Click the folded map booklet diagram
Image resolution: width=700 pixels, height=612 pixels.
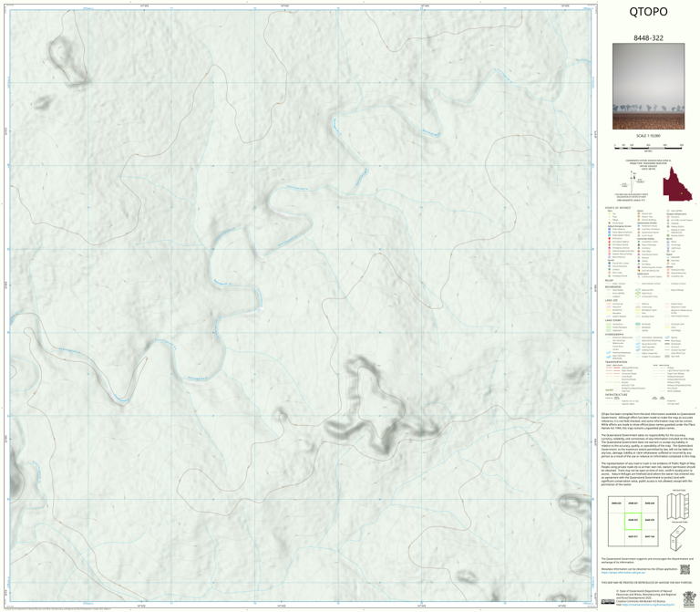pos(678,538)
